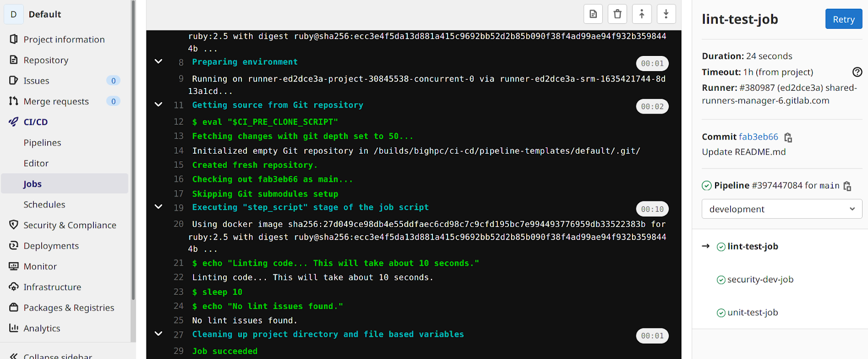Viewport: 868px width, 359px height.
Task: Click the Deployments sidebar icon
Action: click(14, 245)
